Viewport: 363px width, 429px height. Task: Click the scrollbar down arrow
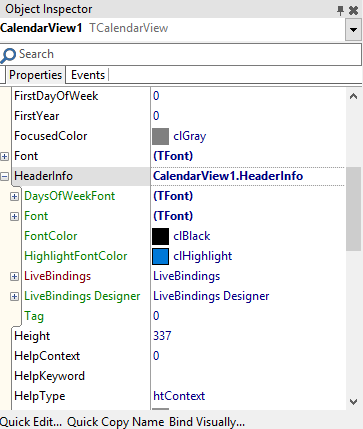353,402
